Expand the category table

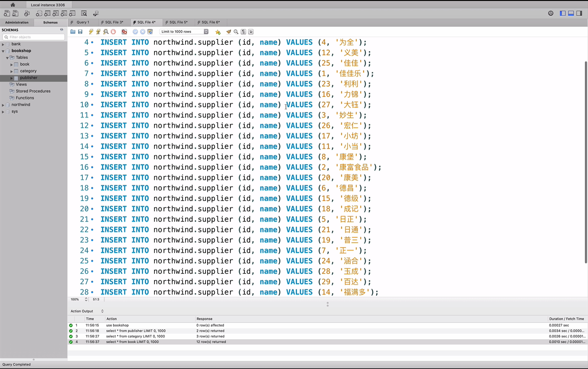coord(11,71)
